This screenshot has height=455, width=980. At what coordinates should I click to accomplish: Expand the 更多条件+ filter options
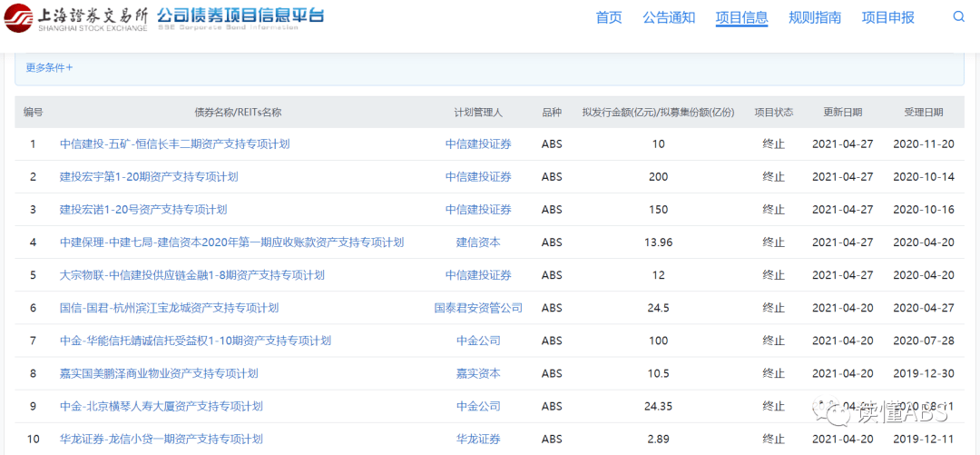[x=49, y=67]
